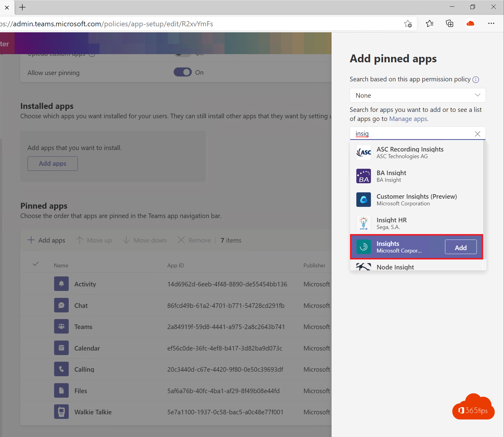Viewport: 504px width, 437px height.
Task: Clear the insig search field
Action: point(477,134)
